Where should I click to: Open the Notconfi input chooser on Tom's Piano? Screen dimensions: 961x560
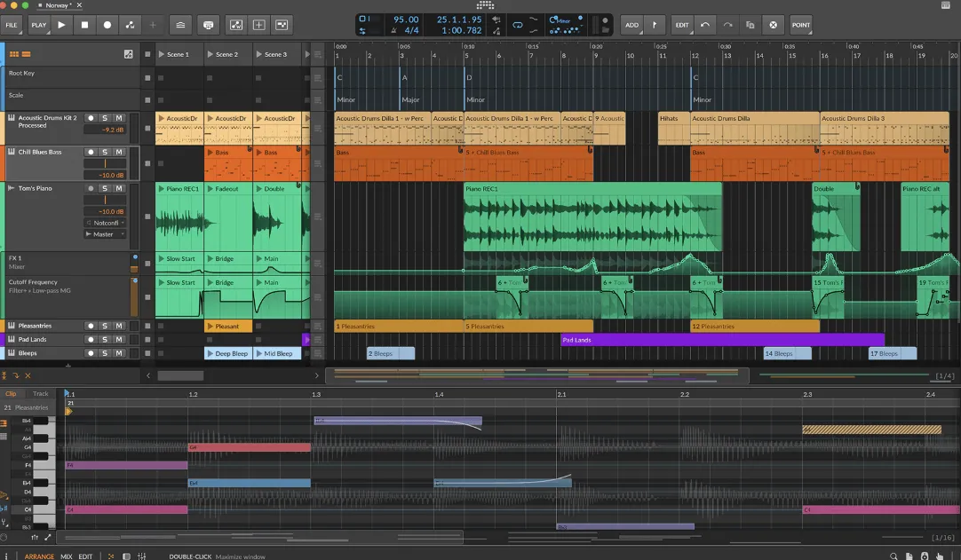point(105,223)
